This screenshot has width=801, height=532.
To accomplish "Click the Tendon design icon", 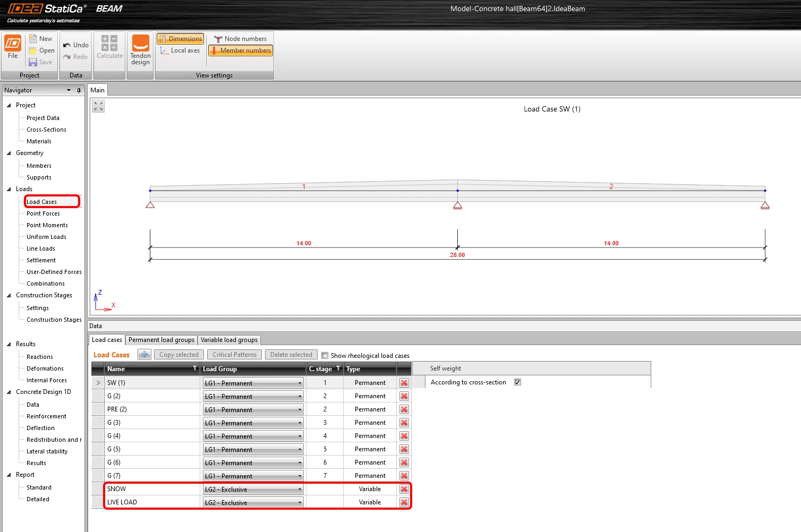I will [x=140, y=43].
